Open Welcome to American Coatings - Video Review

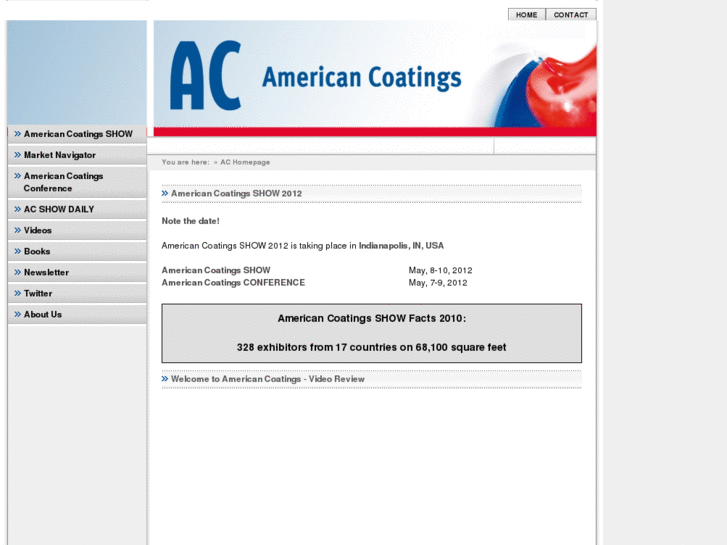pyautogui.click(x=268, y=379)
